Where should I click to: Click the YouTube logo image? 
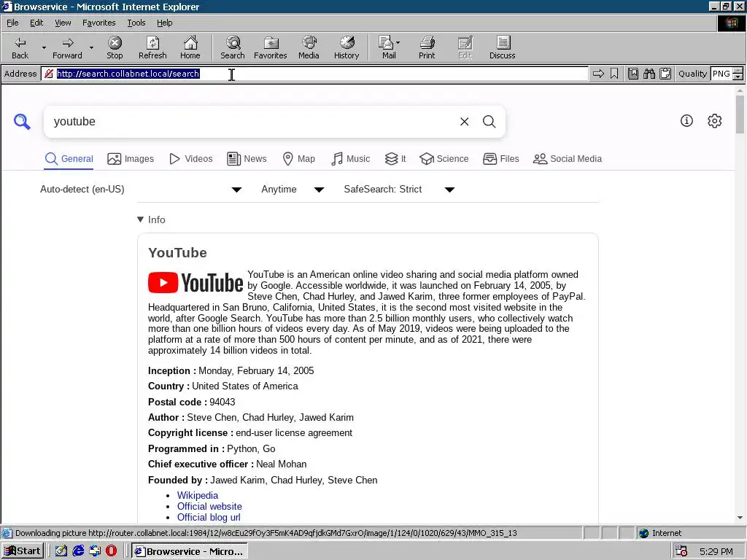196,283
